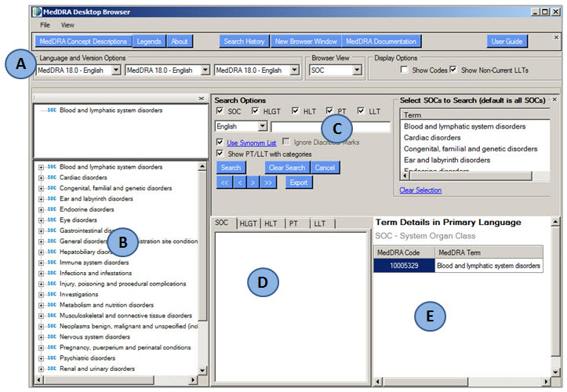Toggle Show PT/LLT with categories checkbox
Image resolution: width=567 pixels, height=392 pixels.
[x=220, y=154]
